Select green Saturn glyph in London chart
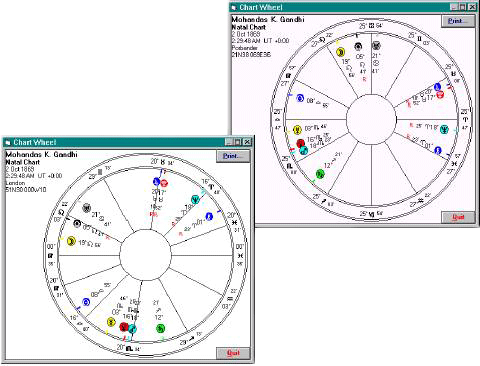480x366 pixels. coord(160,328)
